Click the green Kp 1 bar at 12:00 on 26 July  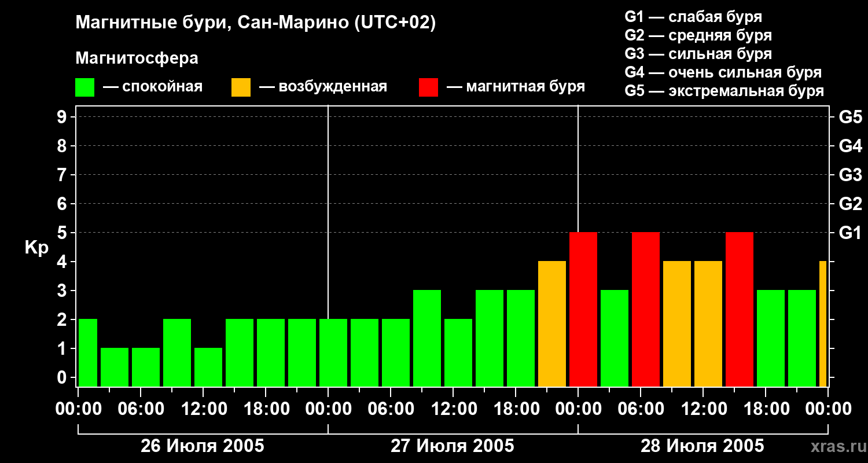coord(208,368)
